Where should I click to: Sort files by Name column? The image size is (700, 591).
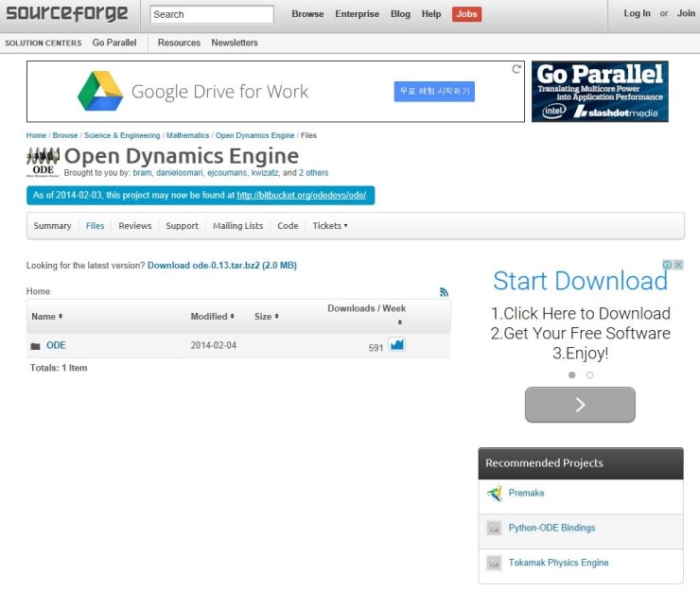pos(46,317)
